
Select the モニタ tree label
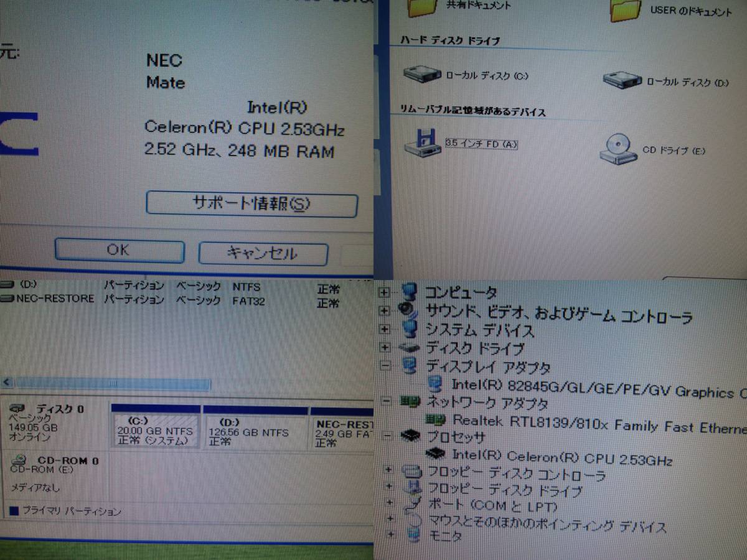click(x=445, y=535)
